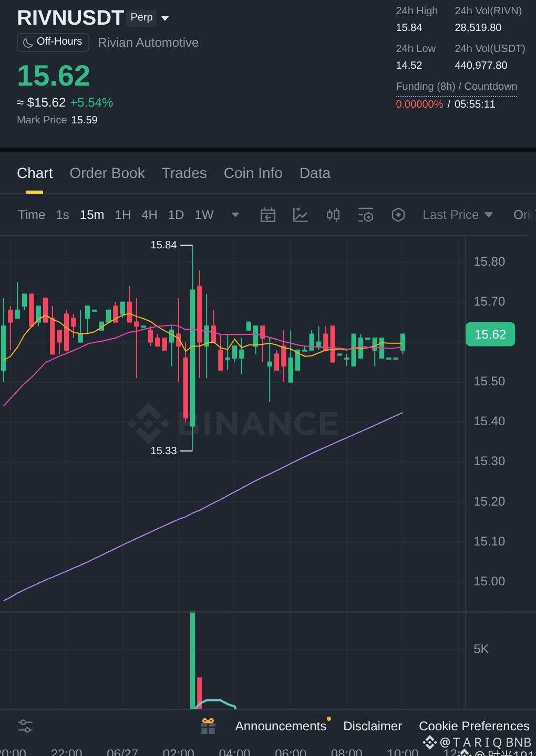Screen dimensions: 536x756
Task: Switch chart interval to 4H
Action: pyautogui.click(x=149, y=215)
